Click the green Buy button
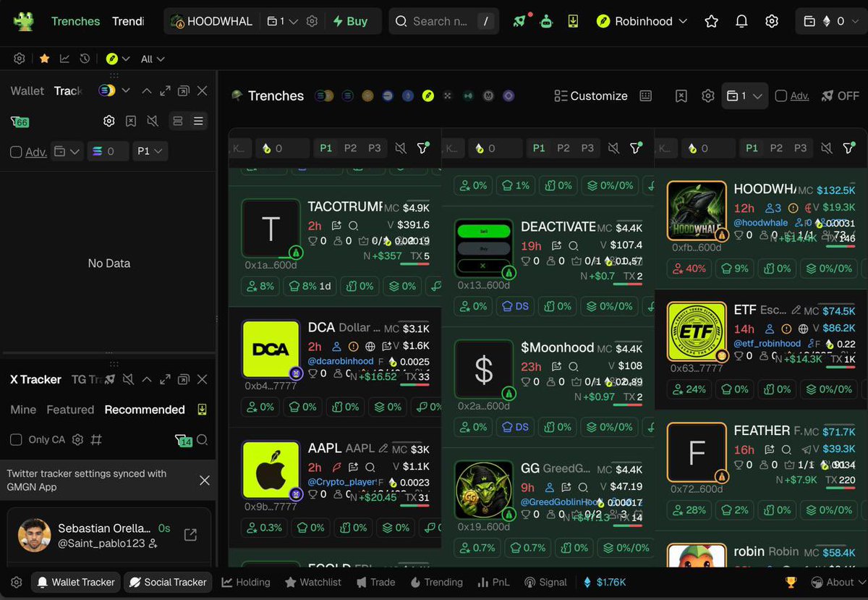The image size is (868, 600). click(350, 21)
